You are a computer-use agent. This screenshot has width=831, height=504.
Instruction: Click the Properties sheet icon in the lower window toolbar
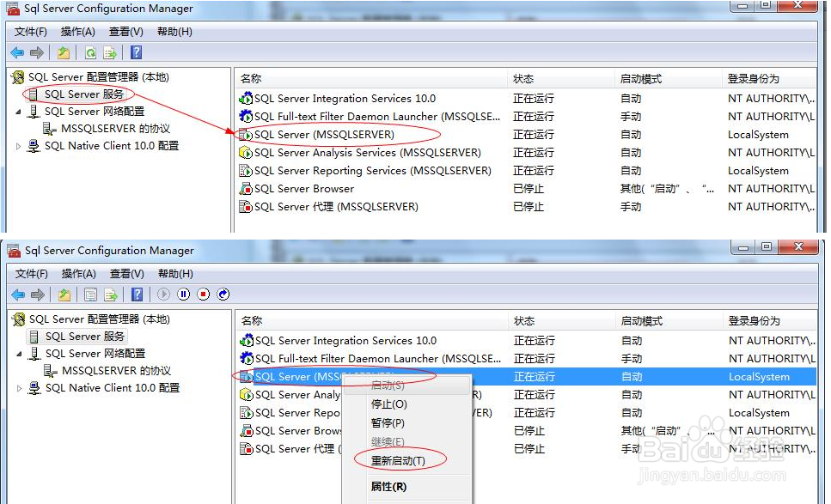click(x=90, y=295)
